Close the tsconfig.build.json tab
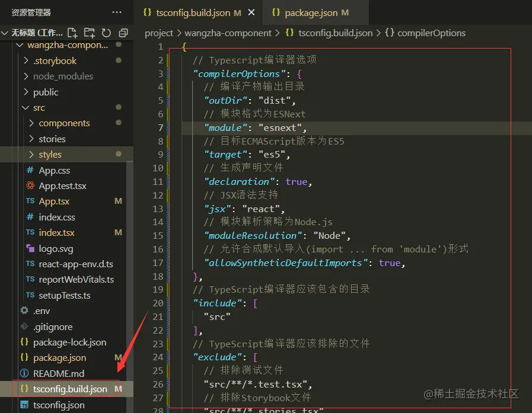This screenshot has height=413, width=532. [251, 12]
